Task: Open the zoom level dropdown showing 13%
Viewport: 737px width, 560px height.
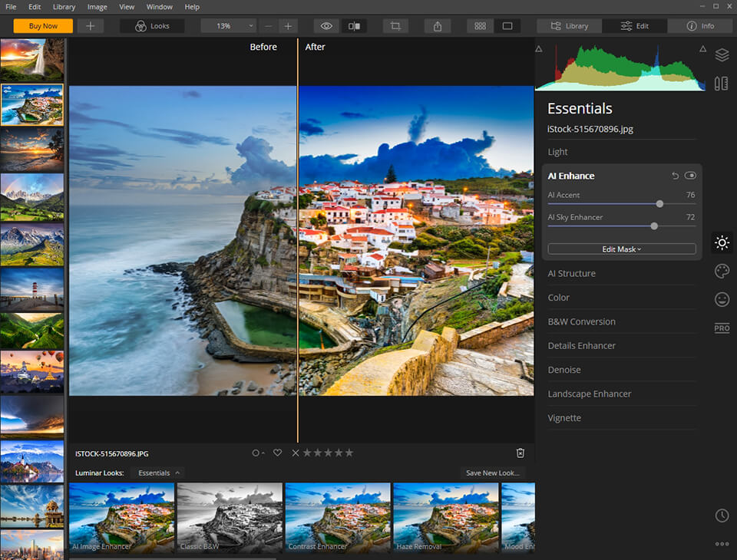Action: coord(228,25)
